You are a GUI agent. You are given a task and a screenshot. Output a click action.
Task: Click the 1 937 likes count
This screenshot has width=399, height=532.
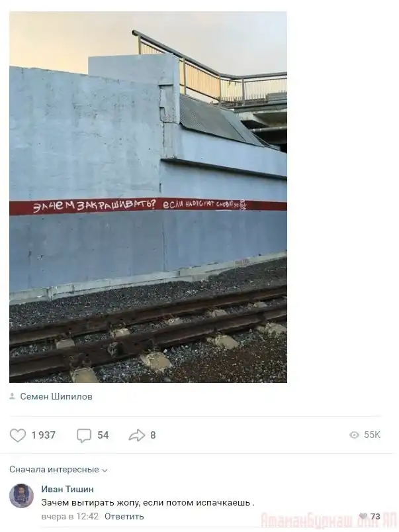[44, 435]
